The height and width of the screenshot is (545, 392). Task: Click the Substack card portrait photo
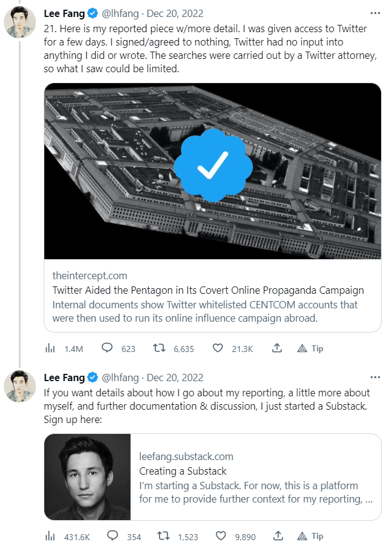pos(88,477)
